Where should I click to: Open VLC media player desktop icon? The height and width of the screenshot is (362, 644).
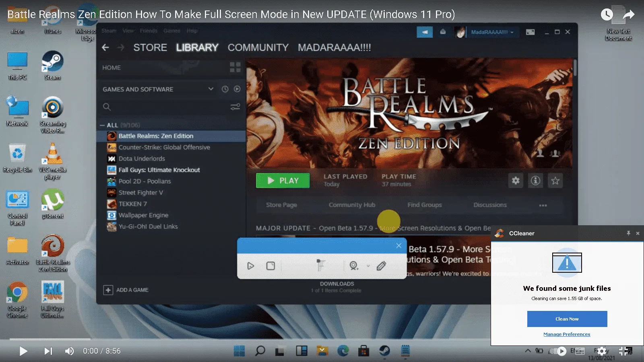pyautogui.click(x=52, y=161)
